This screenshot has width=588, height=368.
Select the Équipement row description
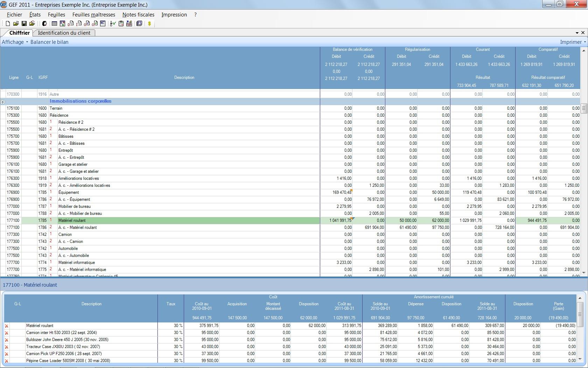69,192
